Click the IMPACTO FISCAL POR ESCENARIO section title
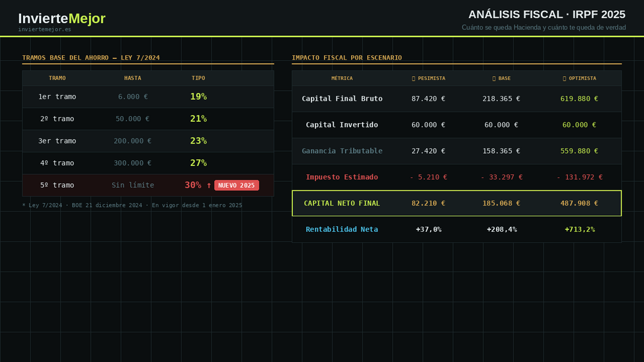Image resolution: width=644 pixels, height=362 pixels. point(347,58)
